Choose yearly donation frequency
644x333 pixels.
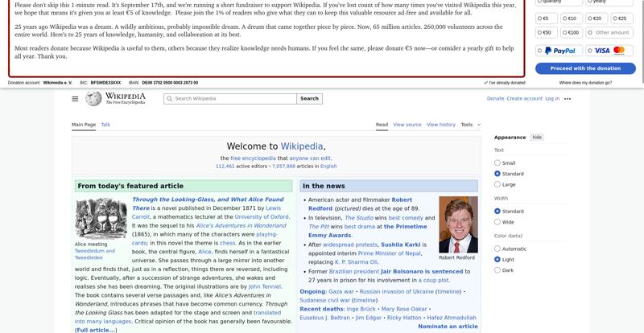coord(609,2)
